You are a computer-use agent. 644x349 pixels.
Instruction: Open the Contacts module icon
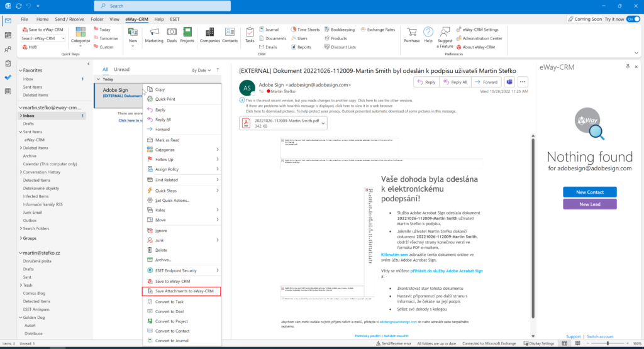(x=230, y=35)
